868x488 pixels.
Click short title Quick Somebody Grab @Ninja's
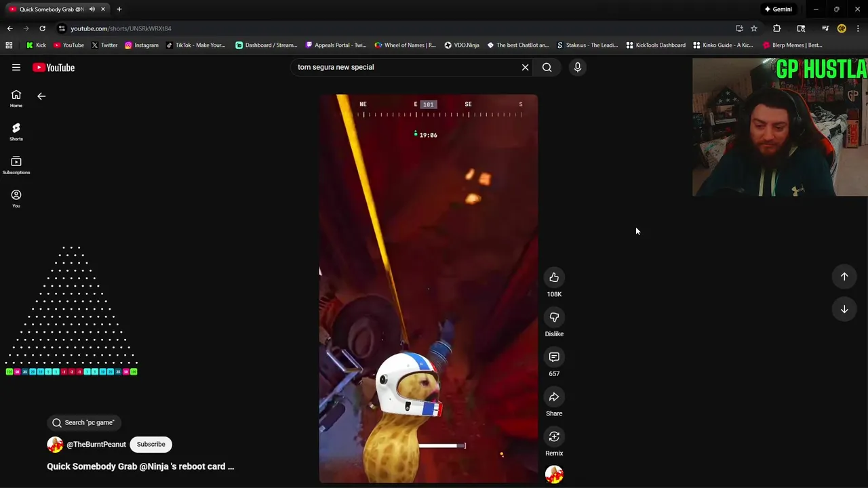coord(140,466)
